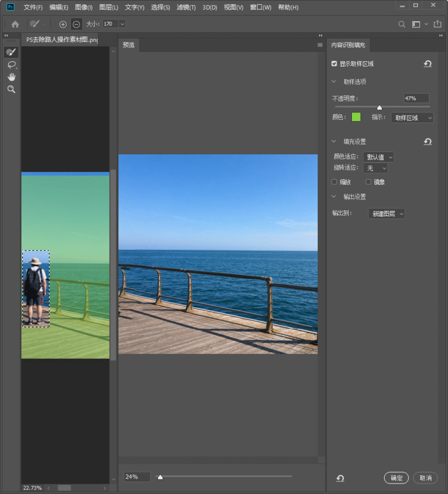Screen dimensions: 448x494
Task: Click the 确定 button
Action: click(x=396, y=478)
